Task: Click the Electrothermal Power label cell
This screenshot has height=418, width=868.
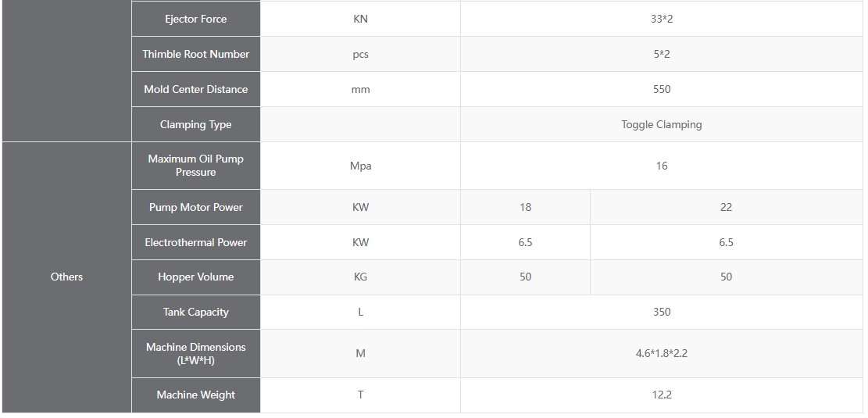Action: (x=195, y=242)
